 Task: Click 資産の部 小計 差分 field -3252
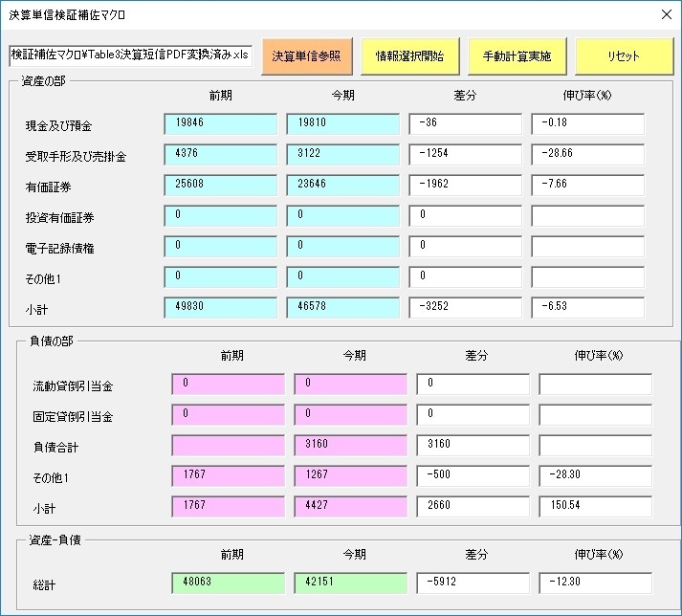(x=466, y=308)
